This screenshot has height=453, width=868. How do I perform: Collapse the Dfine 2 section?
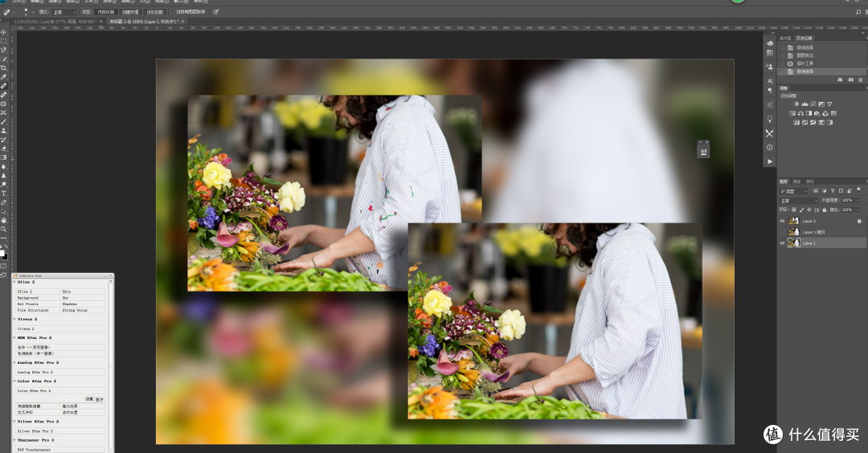(14, 282)
